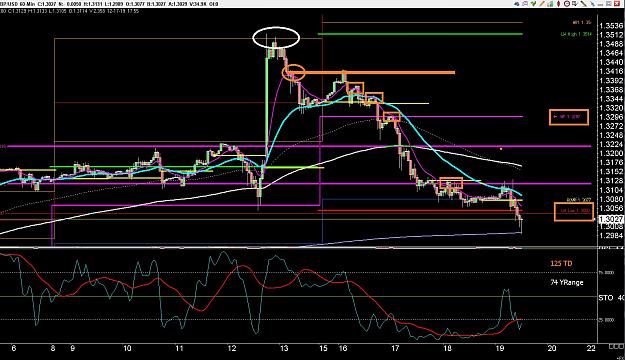
Task: Open the envelope mail icon in the toolbar
Action: point(525,4)
